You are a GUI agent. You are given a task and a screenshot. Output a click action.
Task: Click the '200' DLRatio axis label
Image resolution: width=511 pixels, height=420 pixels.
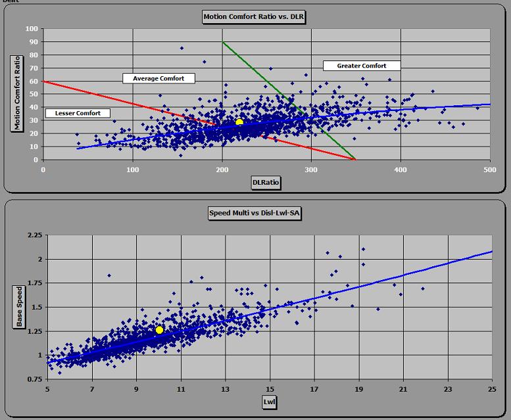(222, 170)
